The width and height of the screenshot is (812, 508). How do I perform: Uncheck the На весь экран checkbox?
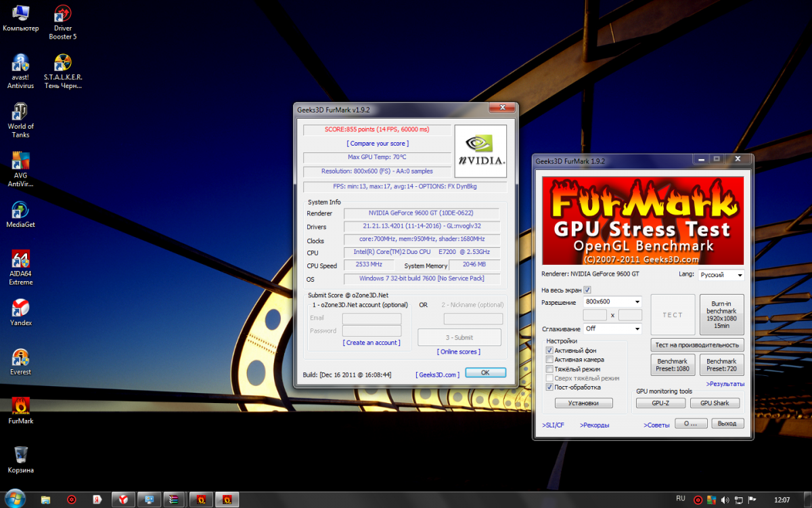(587, 290)
